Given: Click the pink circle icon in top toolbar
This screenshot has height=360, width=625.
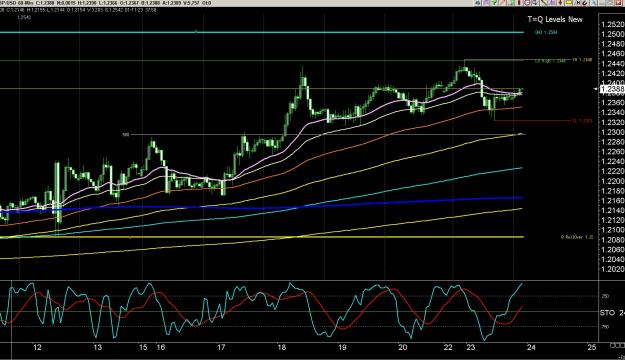Looking at the screenshot, I should (x=527, y=2).
